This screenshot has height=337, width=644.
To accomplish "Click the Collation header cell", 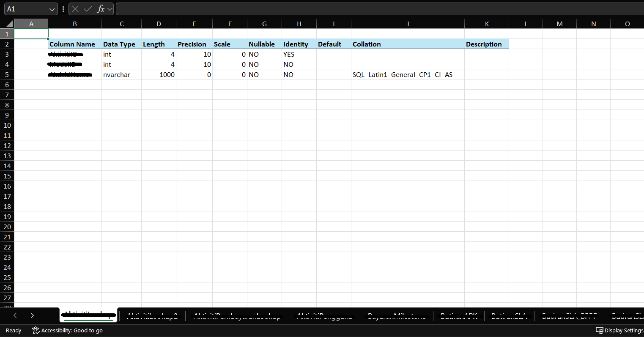I will tap(408, 44).
